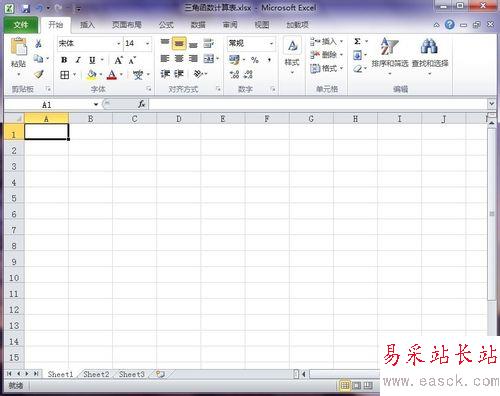This screenshot has width=500, height=396.
Task: Toggle Italic formatting
Action: [78, 60]
